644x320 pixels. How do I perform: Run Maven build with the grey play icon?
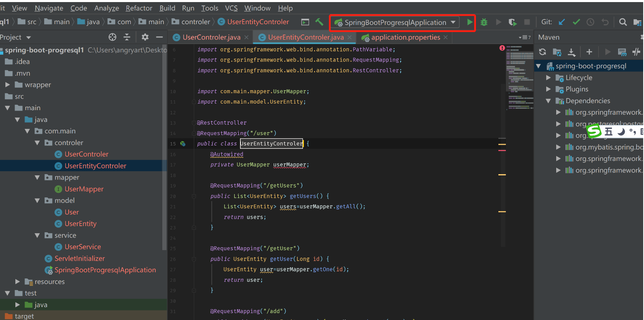(x=607, y=52)
